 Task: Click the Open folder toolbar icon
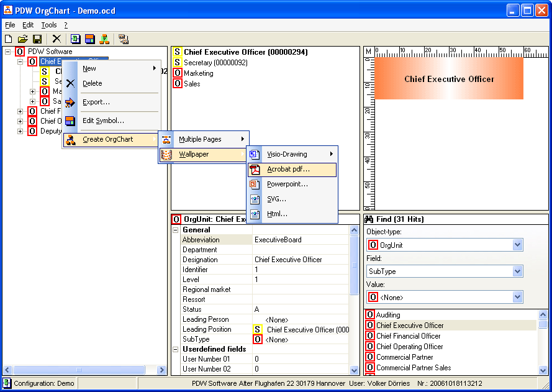[22, 39]
